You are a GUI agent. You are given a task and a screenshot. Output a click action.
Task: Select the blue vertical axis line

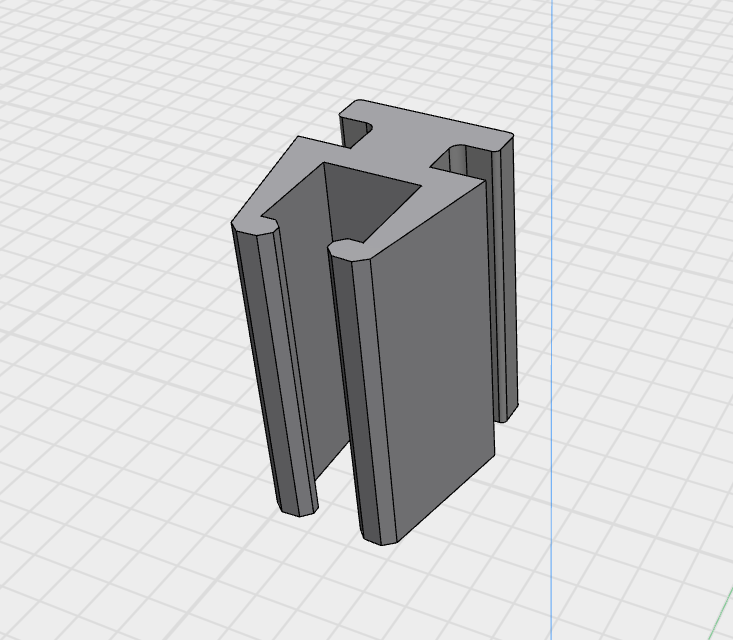[552, 300]
